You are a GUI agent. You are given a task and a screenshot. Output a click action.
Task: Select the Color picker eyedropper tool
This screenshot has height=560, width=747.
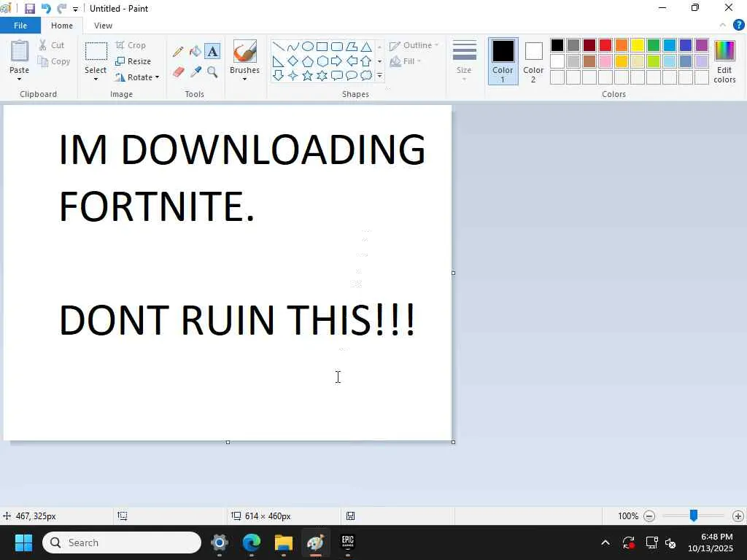196,72
